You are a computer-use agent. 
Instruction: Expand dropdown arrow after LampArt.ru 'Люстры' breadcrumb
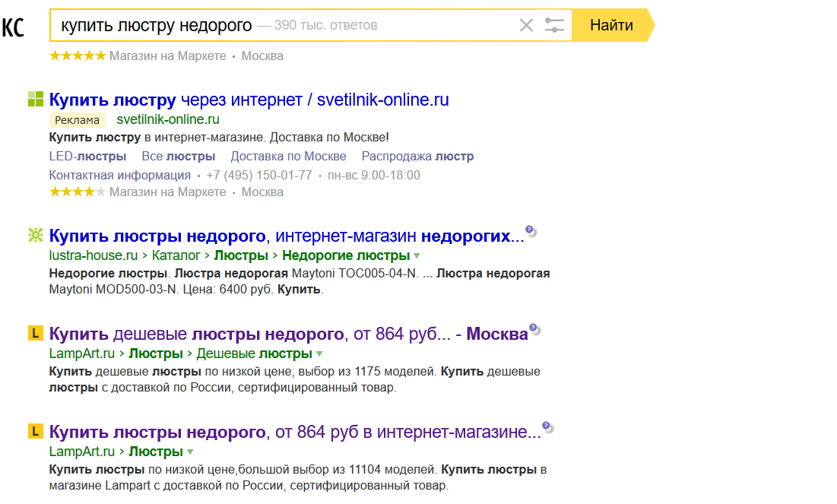(190, 452)
